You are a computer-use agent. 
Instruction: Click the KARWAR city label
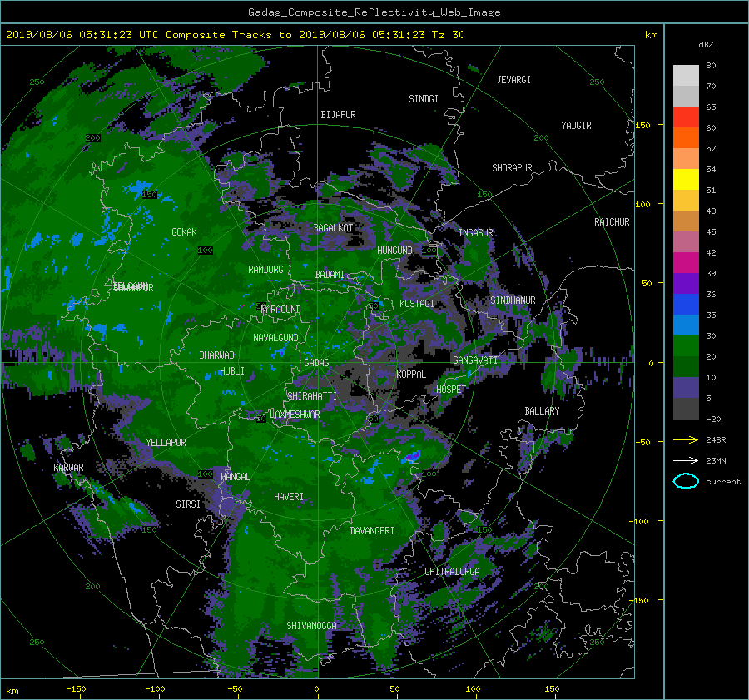tap(68, 468)
